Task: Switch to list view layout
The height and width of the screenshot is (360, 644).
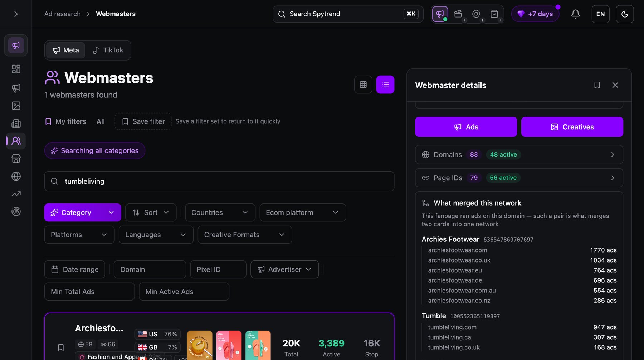Action: [x=385, y=85]
